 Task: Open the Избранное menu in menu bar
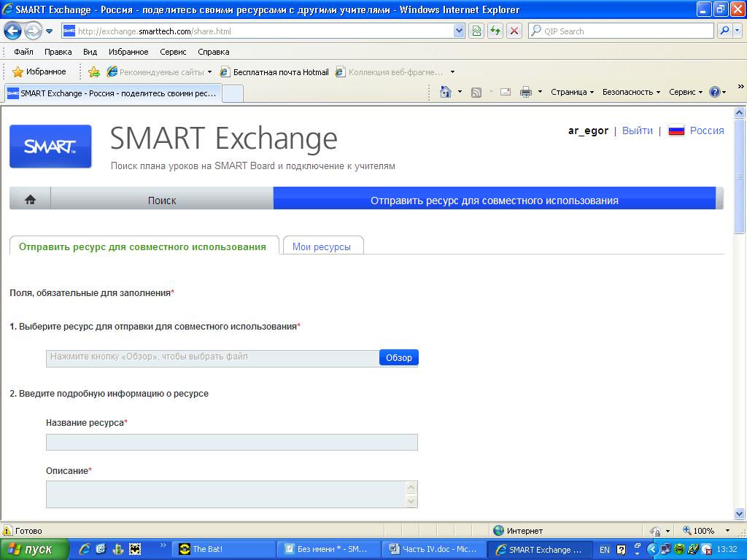[x=128, y=52]
